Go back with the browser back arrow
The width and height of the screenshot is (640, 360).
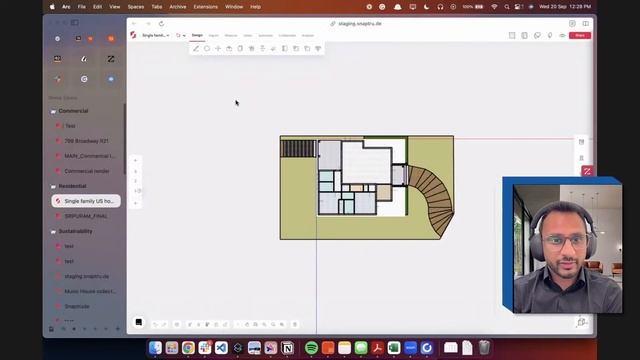pos(134,24)
